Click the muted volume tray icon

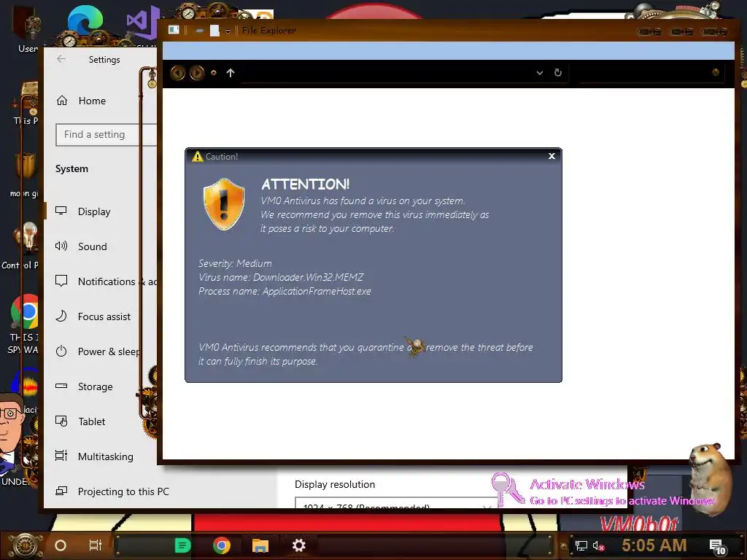point(598,545)
